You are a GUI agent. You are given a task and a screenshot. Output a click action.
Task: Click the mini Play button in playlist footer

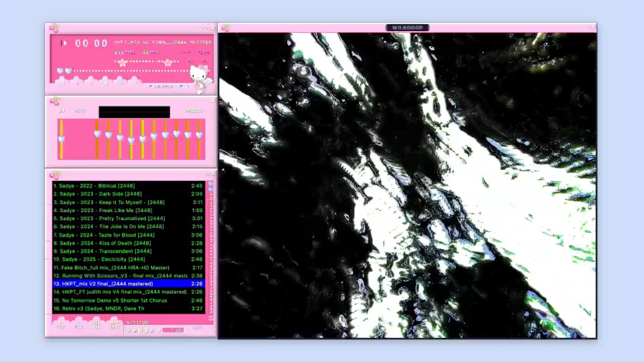tap(134, 330)
